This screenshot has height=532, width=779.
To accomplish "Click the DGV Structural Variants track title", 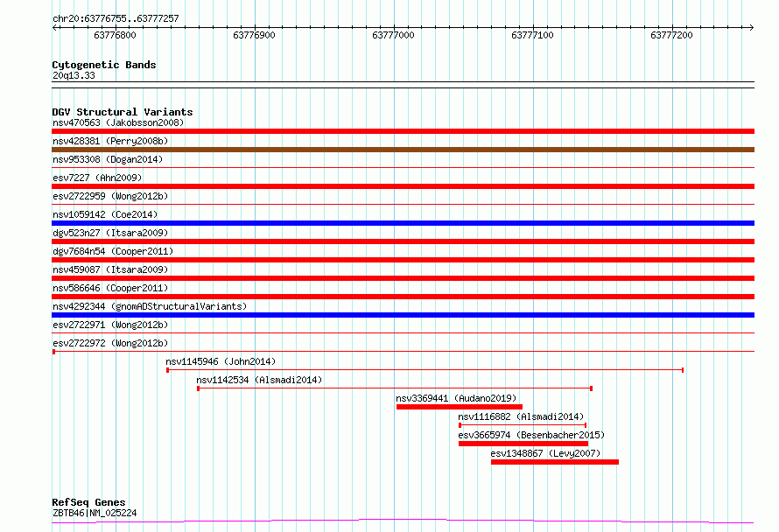I will click(123, 112).
